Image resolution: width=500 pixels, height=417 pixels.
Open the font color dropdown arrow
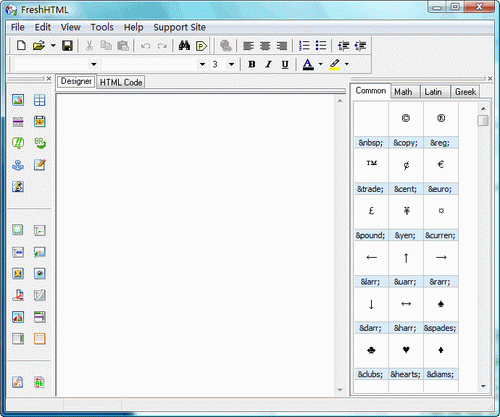(x=321, y=64)
